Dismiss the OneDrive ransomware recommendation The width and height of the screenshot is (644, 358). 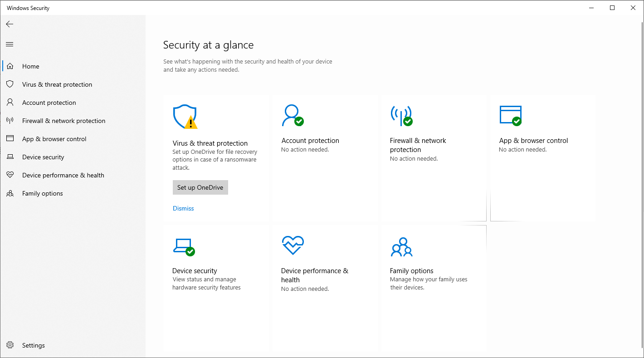click(x=183, y=208)
